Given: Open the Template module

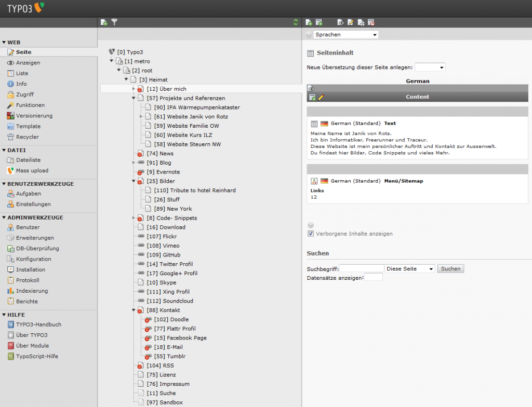Looking at the screenshot, I should point(28,126).
